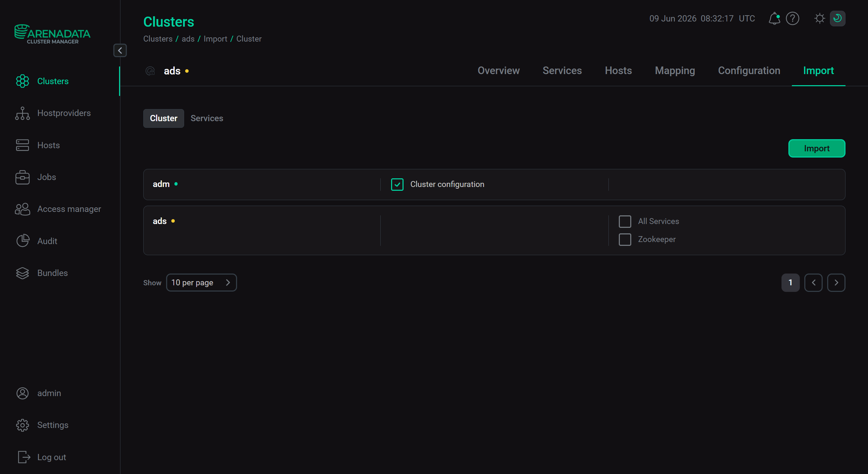Open the 10 per page dropdown
The width and height of the screenshot is (868, 474).
[x=201, y=283]
